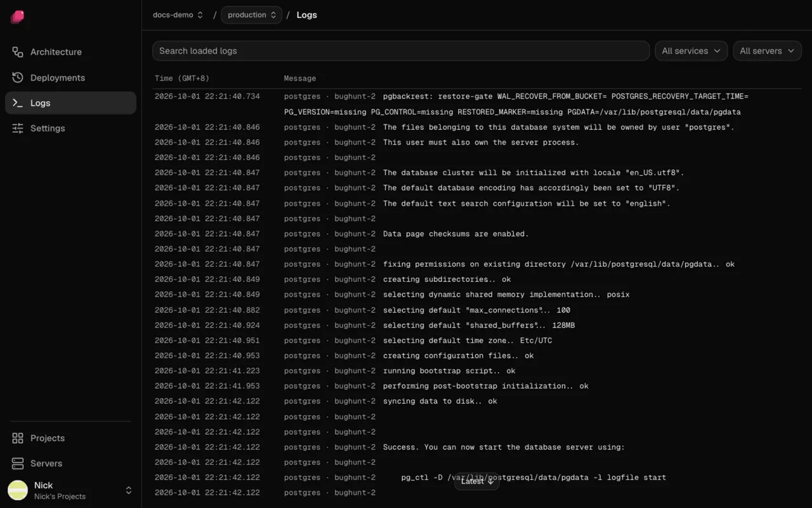The height and width of the screenshot is (508, 812).
Task: Click the Message column header
Action: coord(300,78)
